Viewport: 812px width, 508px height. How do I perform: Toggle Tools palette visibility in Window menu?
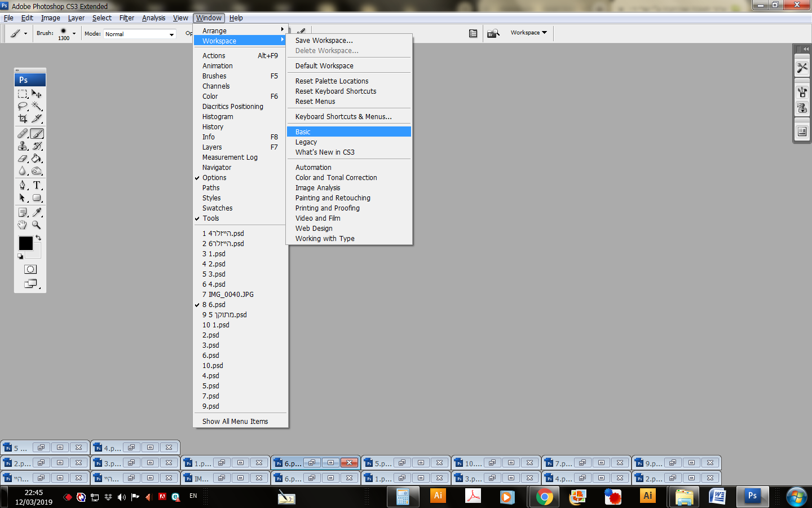pyautogui.click(x=241, y=218)
